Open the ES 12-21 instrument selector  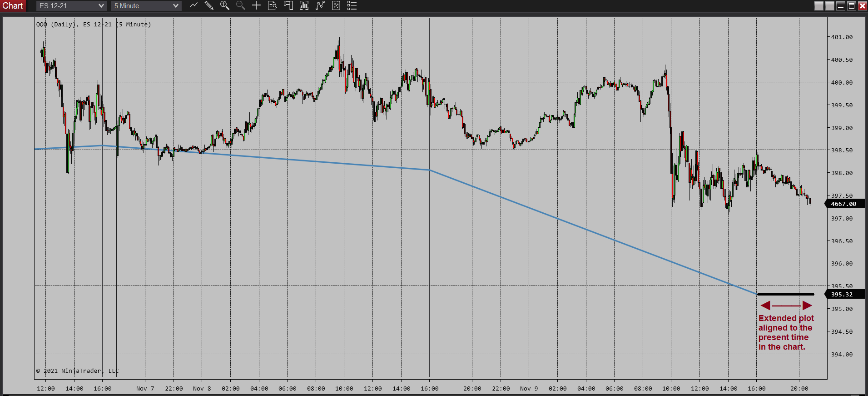(72, 6)
